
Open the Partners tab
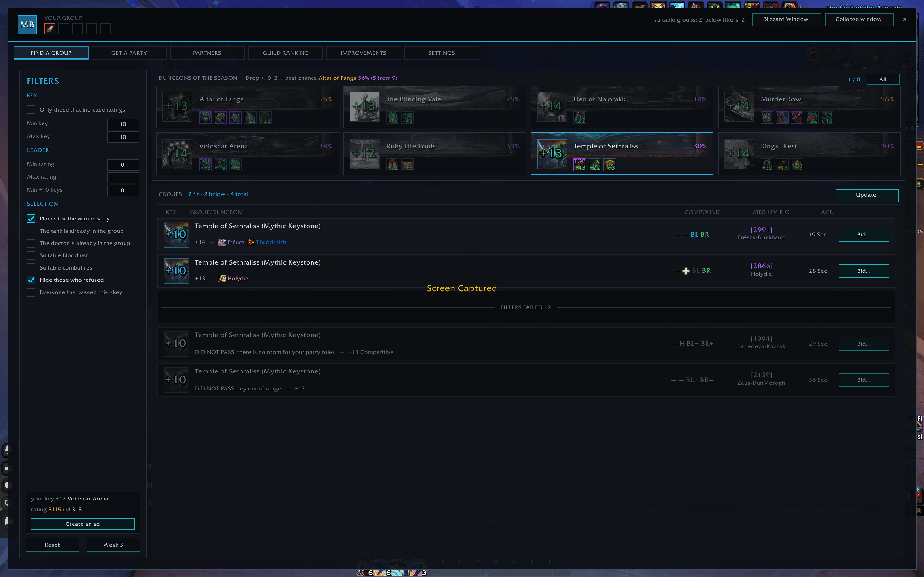[207, 53]
